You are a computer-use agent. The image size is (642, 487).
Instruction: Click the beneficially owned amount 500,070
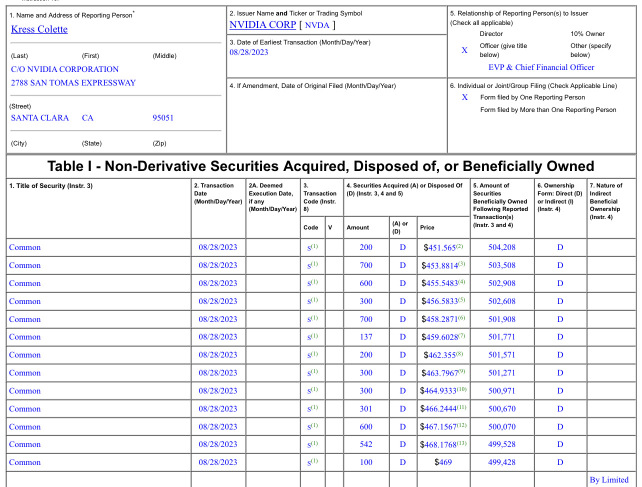[x=502, y=427]
